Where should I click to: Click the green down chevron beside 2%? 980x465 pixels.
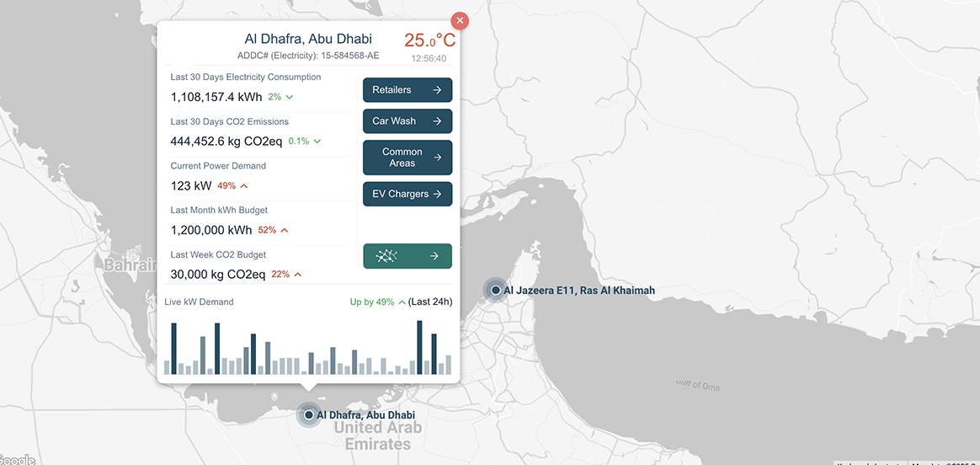coord(290,97)
